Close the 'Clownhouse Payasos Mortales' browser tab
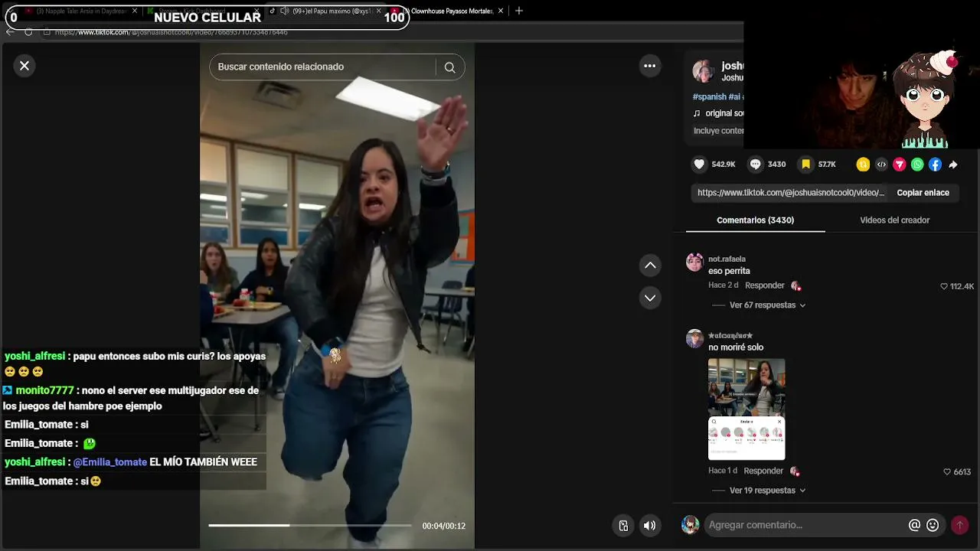The height and width of the screenshot is (551, 980). pos(501,11)
